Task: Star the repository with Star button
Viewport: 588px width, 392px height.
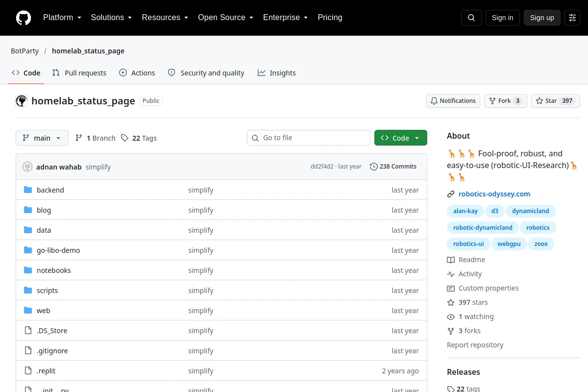Action: coord(556,101)
